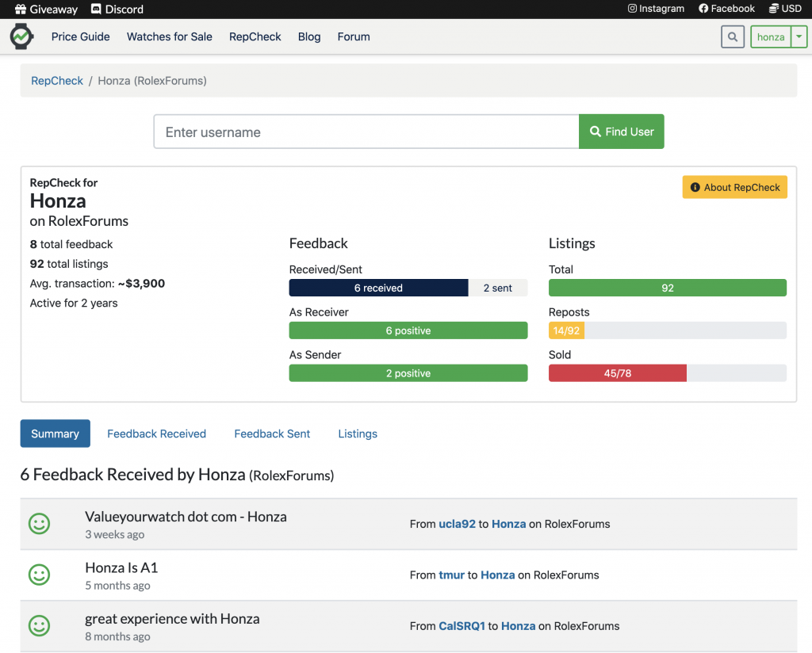Select the Summary tab

coord(55,433)
